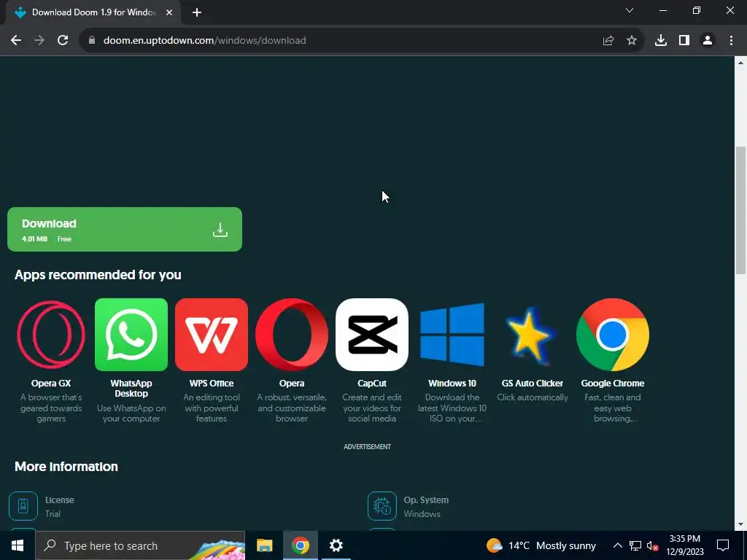The image size is (747, 560).
Task: Click the 'More information' heading
Action: [66, 467]
